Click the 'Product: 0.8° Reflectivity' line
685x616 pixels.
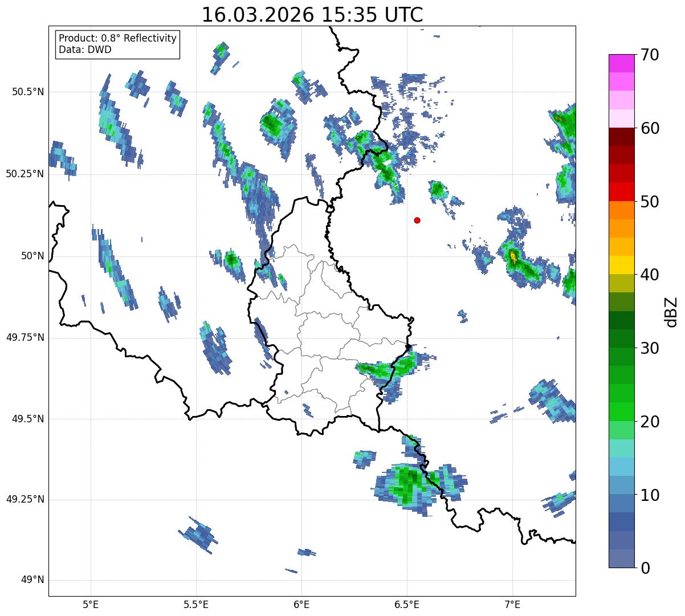pyautogui.click(x=118, y=38)
